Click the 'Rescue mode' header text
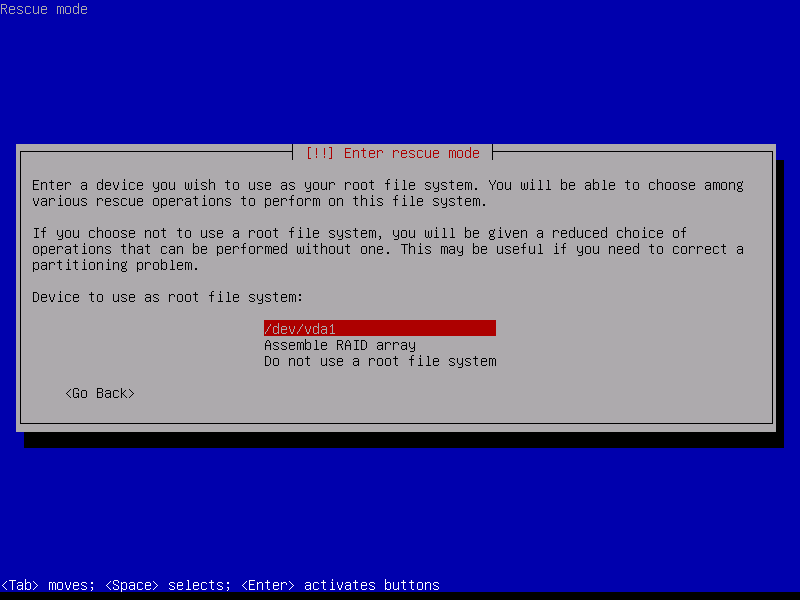Screen dimensions: 800x600 click(x=44, y=9)
